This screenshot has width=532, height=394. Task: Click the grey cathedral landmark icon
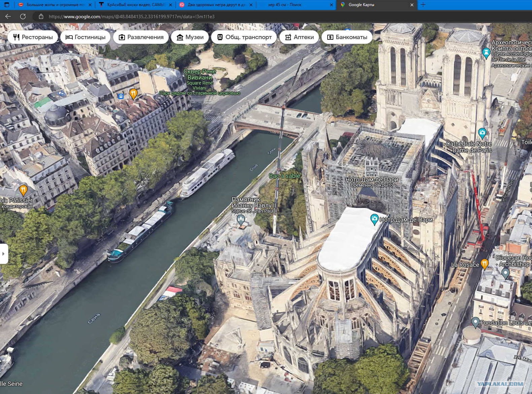[372, 167]
